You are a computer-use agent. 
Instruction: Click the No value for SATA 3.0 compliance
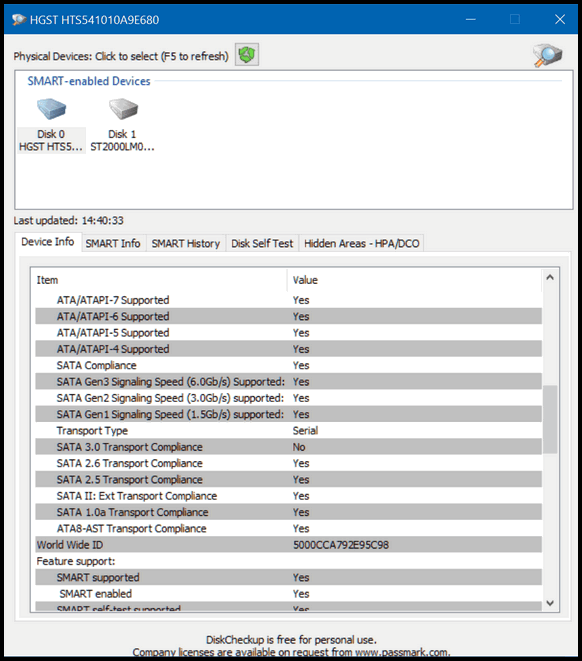point(299,447)
